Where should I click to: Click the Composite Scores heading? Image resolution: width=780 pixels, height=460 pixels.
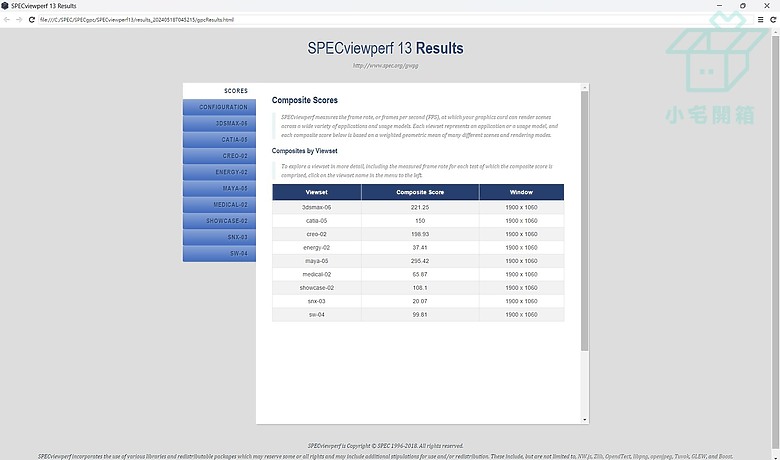pos(304,100)
